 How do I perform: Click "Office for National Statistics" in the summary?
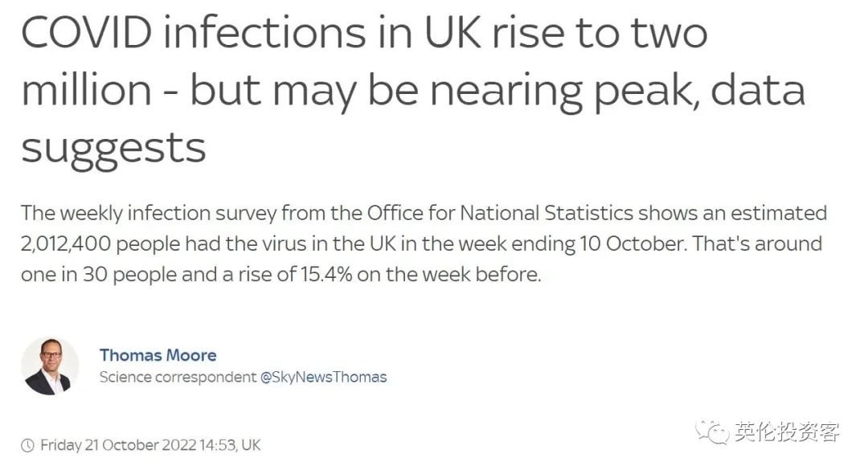pyautogui.click(x=500, y=213)
